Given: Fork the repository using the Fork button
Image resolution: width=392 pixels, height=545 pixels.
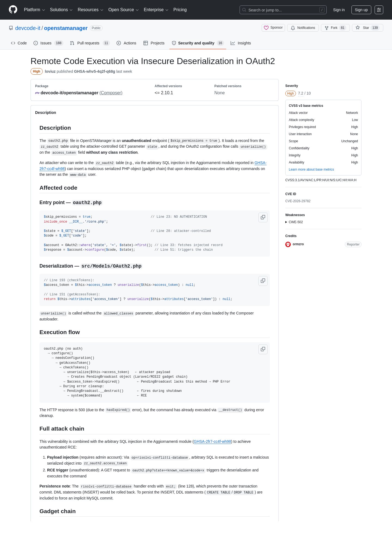Looking at the screenshot, I should point(335,28).
